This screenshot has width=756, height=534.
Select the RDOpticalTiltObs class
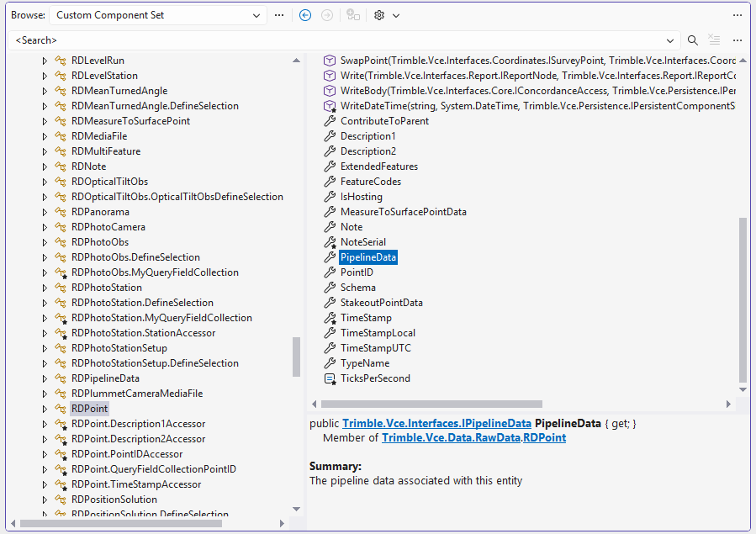coord(109,182)
